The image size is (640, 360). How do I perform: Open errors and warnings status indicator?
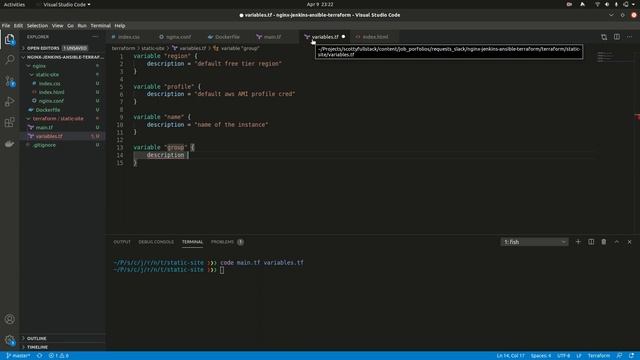[x=59, y=356]
